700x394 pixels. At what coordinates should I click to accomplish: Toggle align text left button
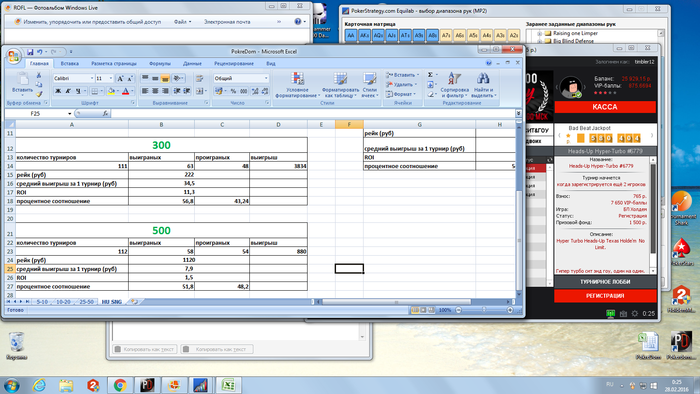pos(145,91)
